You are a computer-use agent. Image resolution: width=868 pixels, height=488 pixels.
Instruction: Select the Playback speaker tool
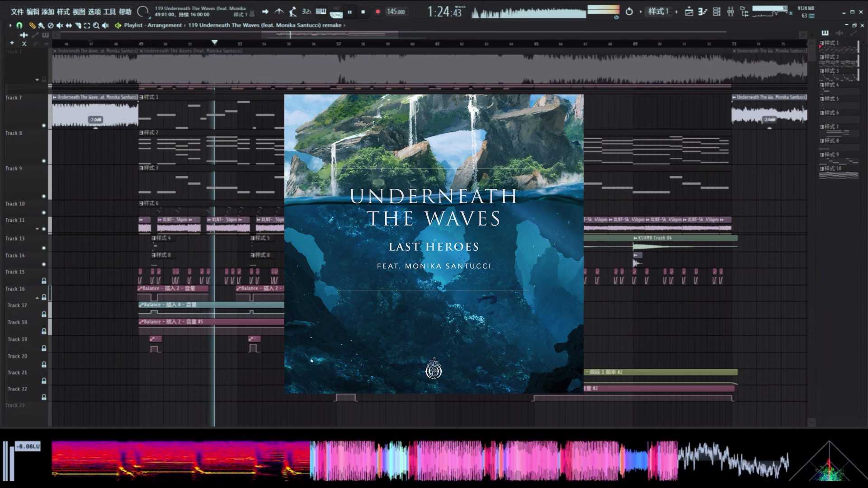(105, 25)
